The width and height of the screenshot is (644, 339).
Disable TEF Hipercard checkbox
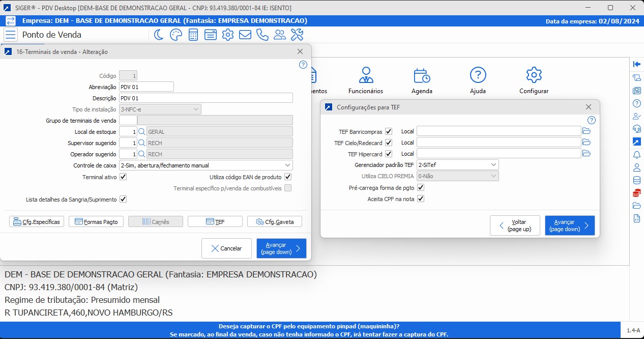tap(389, 154)
